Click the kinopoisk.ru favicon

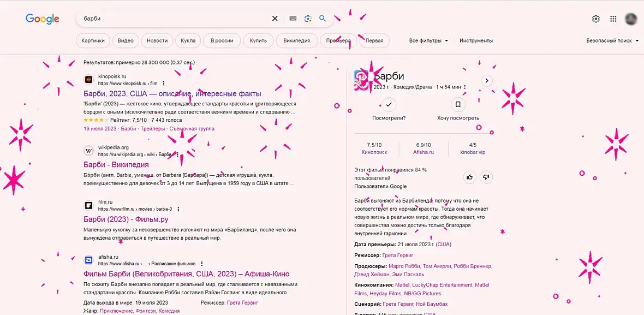coord(89,80)
